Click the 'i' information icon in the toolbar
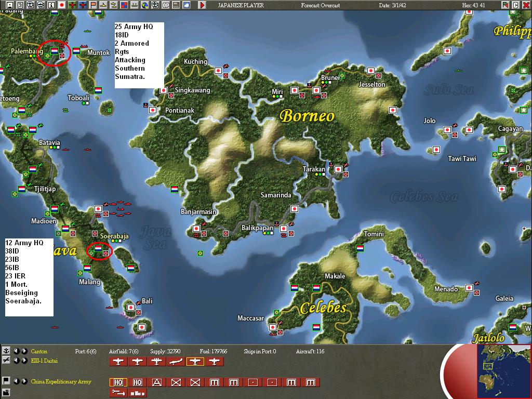532x399 pixels. coord(51,5)
